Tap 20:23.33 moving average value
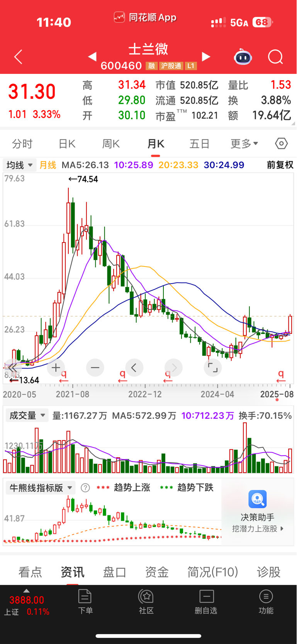Screen dimensions: 297x644 click(x=178, y=165)
